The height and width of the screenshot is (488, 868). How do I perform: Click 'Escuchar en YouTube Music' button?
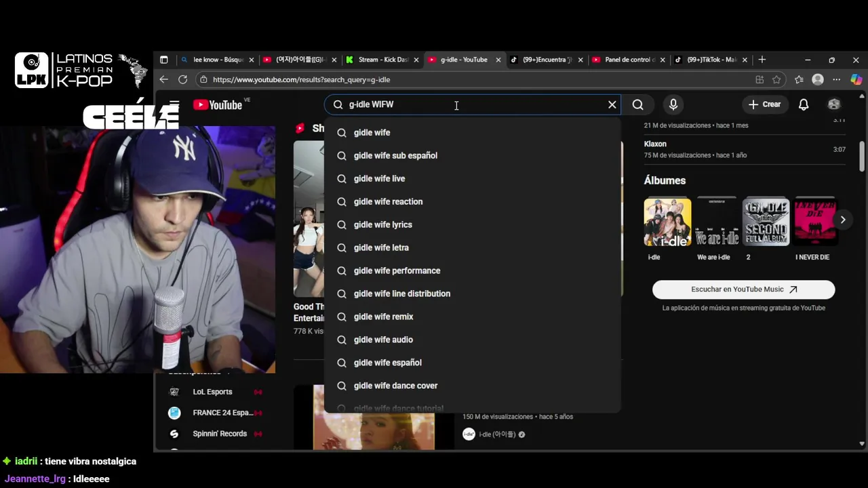tap(744, 289)
